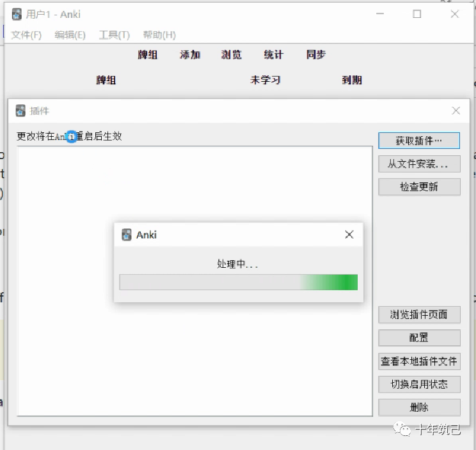Click 从文件安装 button
This screenshot has width=476, height=450.
coord(419,164)
